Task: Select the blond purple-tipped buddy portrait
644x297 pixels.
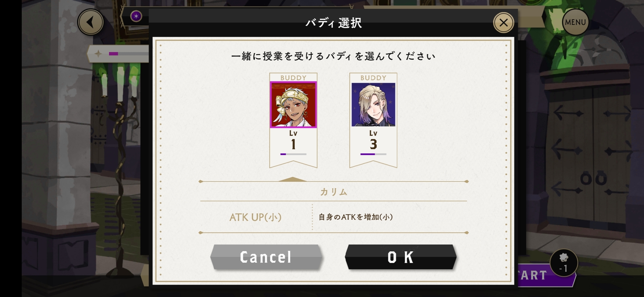Action: pos(373,105)
